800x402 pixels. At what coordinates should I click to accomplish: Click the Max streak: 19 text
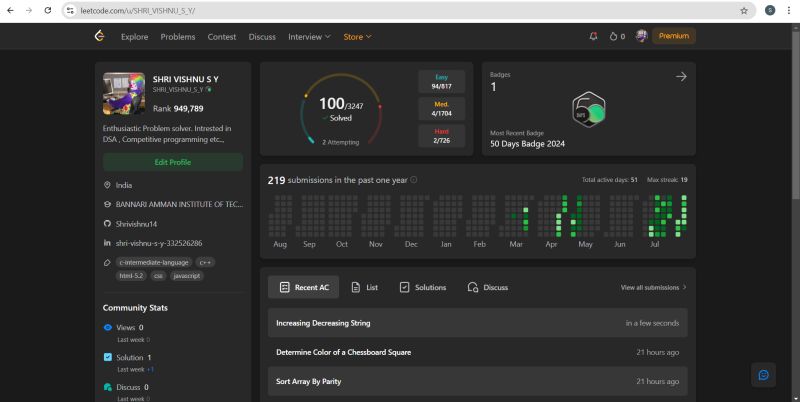tap(667, 180)
